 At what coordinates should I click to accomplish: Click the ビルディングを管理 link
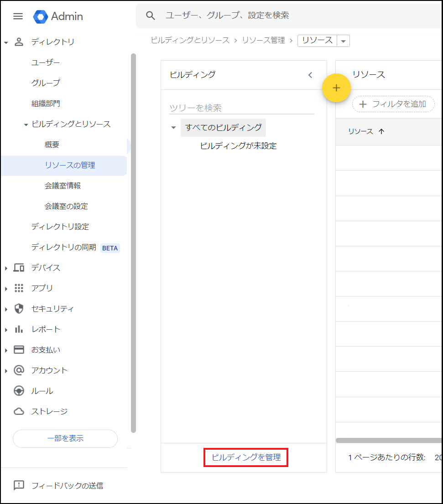[246, 457]
